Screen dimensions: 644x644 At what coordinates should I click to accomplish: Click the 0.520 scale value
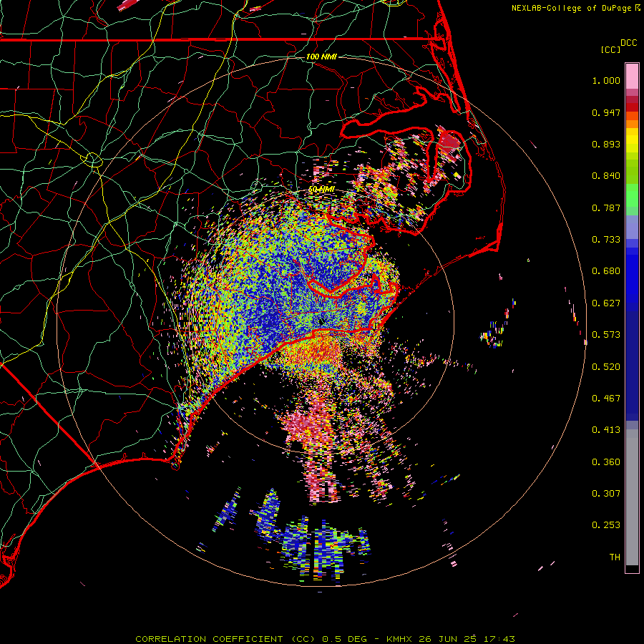click(x=606, y=367)
